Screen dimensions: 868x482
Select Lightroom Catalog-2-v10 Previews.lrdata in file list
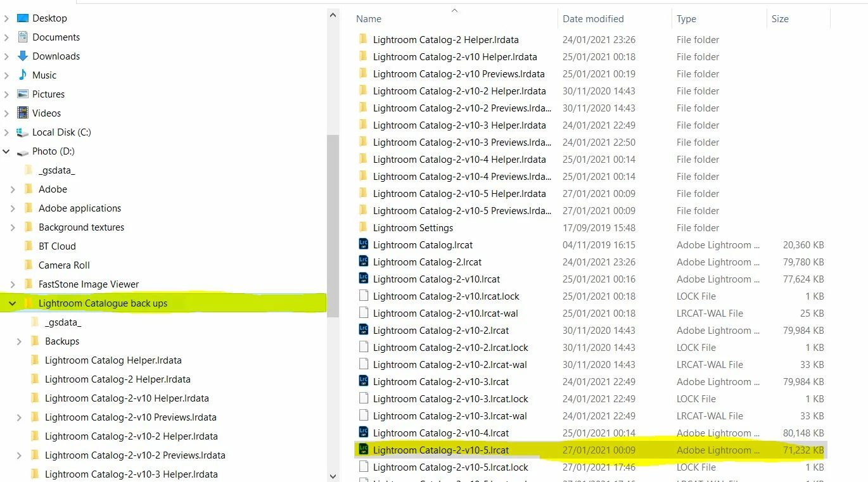pyautogui.click(x=459, y=73)
